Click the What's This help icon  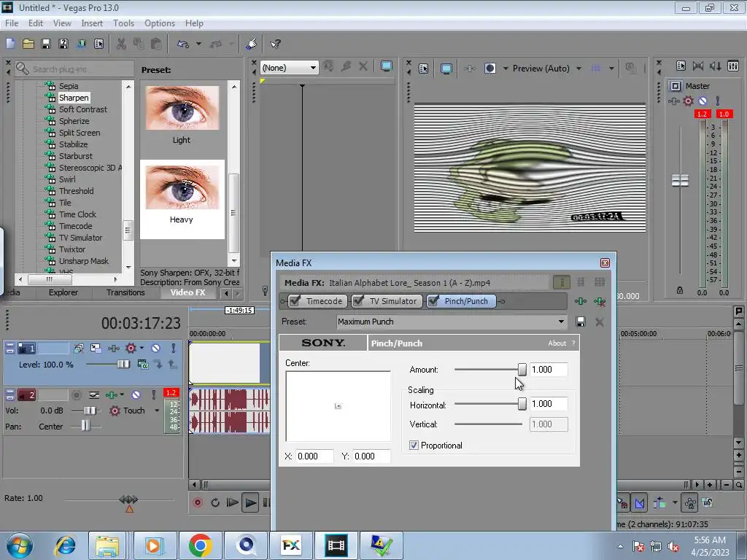[275, 44]
